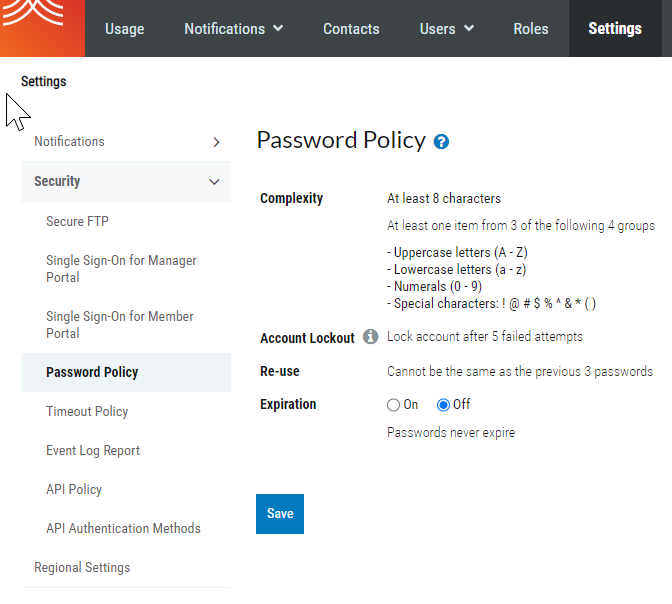This screenshot has width=672, height=604.
Task: Open the Contacts page
Action: click(351, 29)
